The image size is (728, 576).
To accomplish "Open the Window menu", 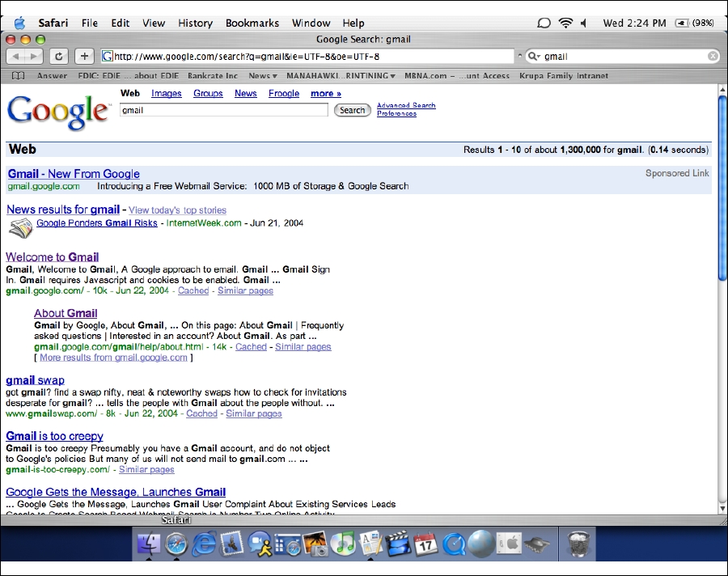I will tap(311, 23).
